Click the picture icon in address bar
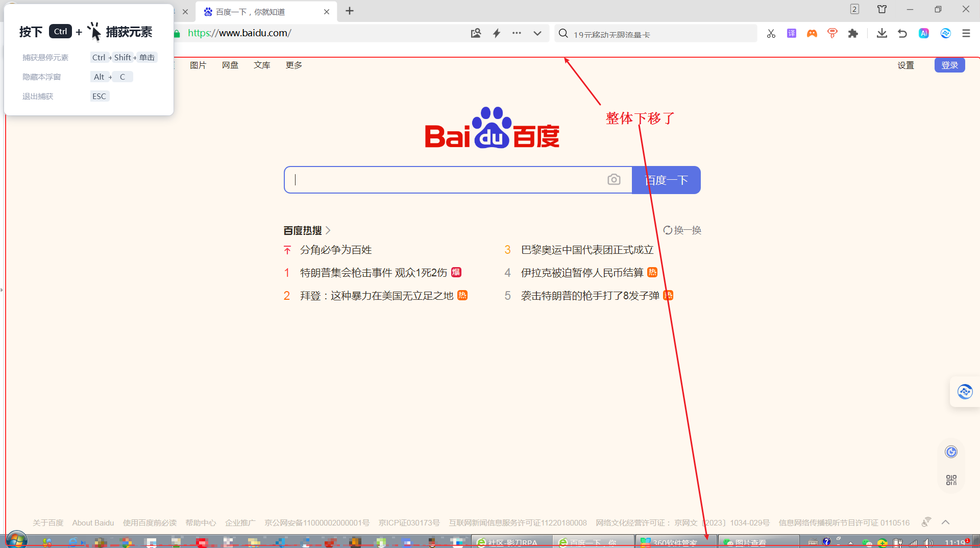The image size is (980, 548). coord(476,34)
